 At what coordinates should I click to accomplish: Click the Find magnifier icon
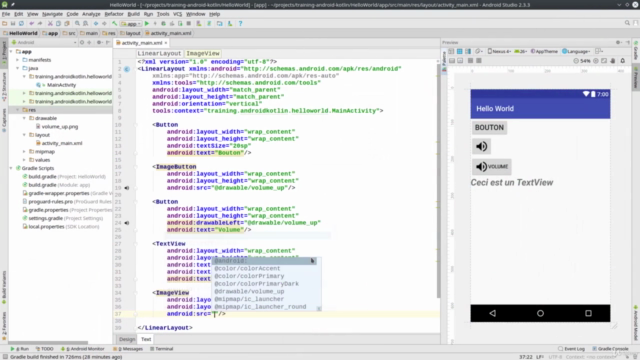pyautogui.click(x=77, y=24)
